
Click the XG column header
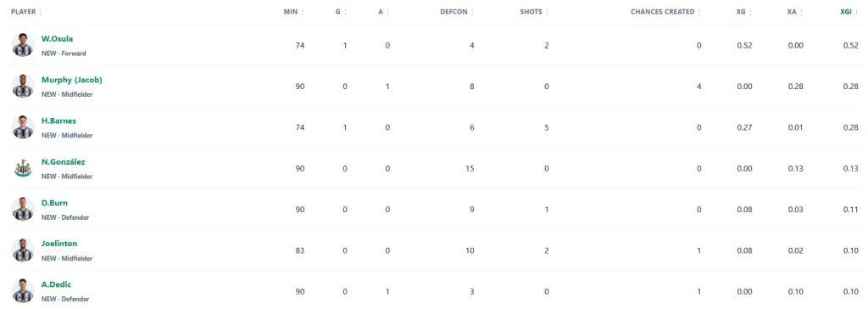tap(743, 12)
